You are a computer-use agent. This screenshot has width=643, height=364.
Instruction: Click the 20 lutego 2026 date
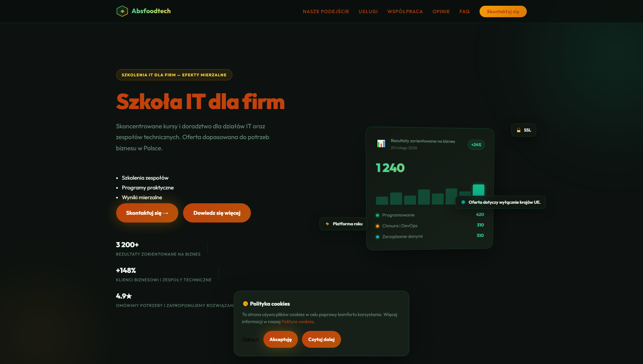tap(404, 148)
